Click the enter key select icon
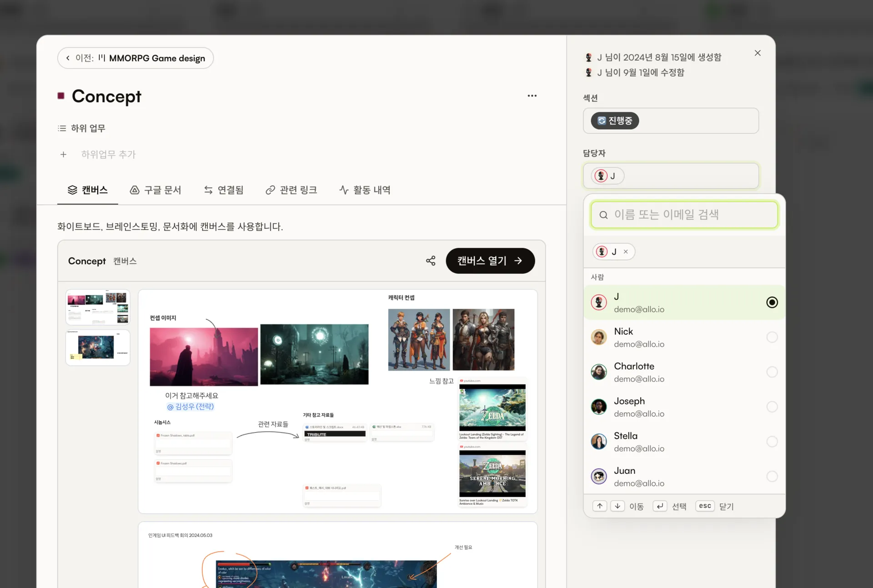Screen dimensions: 873x588 pos(660,506)
